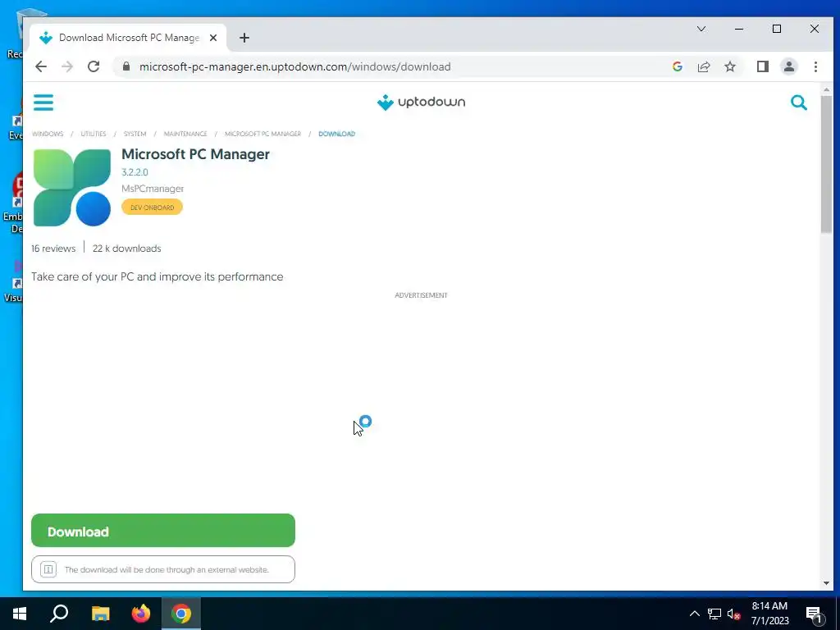Click the version 3.2.2.0 link
The height and width of the screenshot is (630, 840).
click(135, 172)
